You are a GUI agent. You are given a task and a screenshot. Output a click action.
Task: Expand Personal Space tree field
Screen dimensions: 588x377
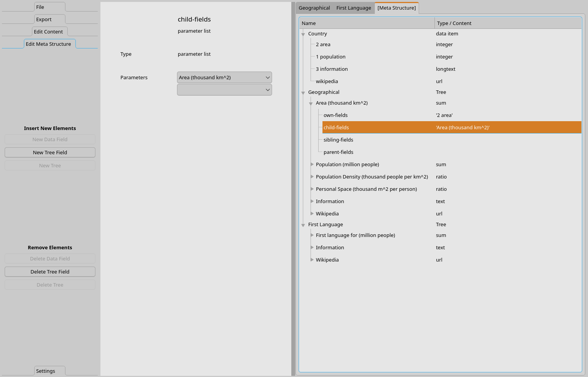312,189
